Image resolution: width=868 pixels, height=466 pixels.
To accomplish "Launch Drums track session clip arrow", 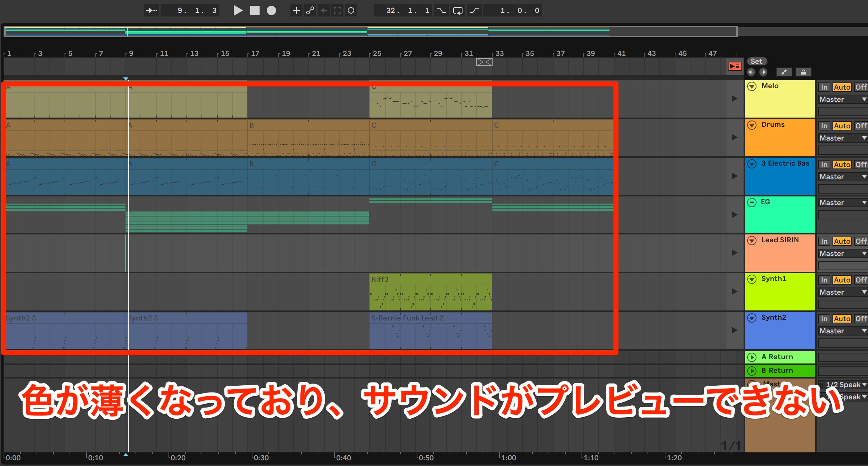I will (735, 137).
